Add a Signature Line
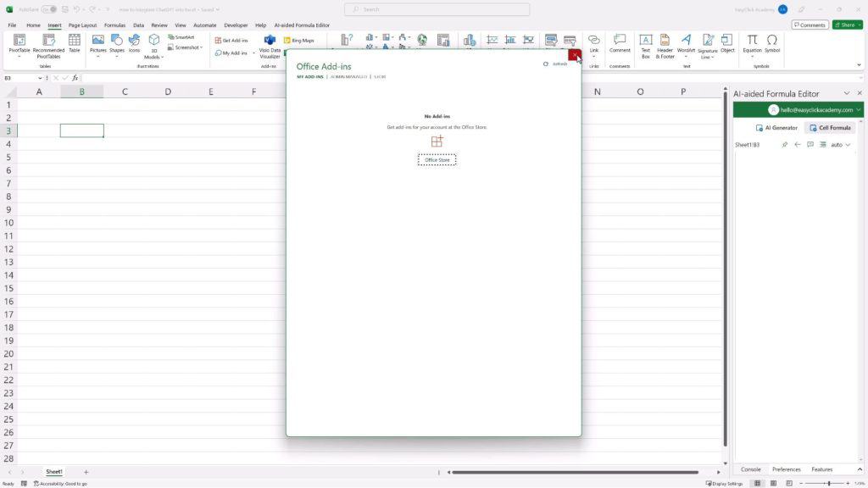 (x=708, y=47)
